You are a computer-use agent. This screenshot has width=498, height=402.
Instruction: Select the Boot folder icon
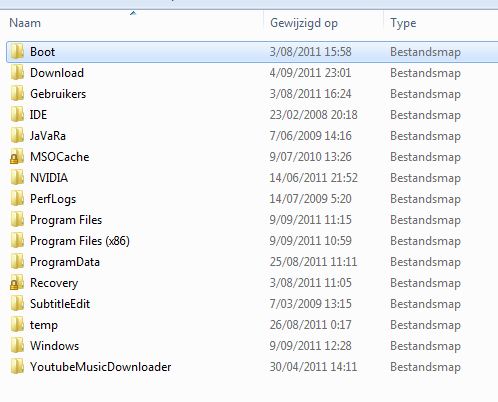coord(17,52)
